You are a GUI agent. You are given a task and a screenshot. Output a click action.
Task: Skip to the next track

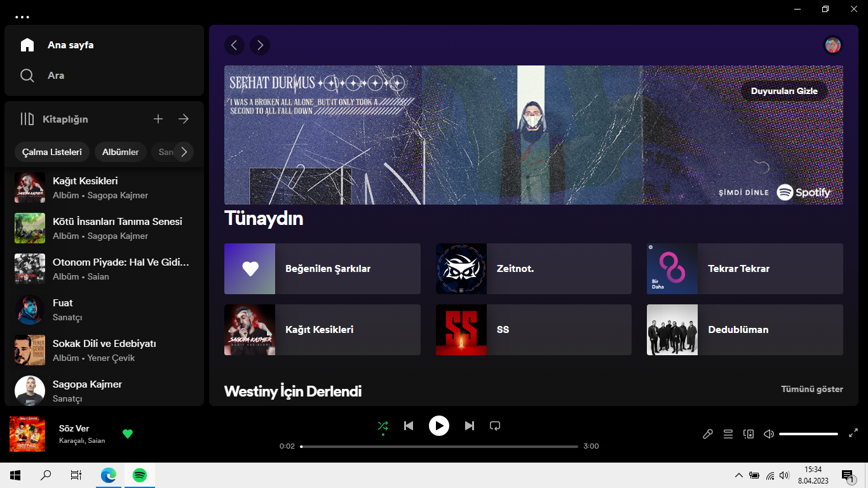470,426
